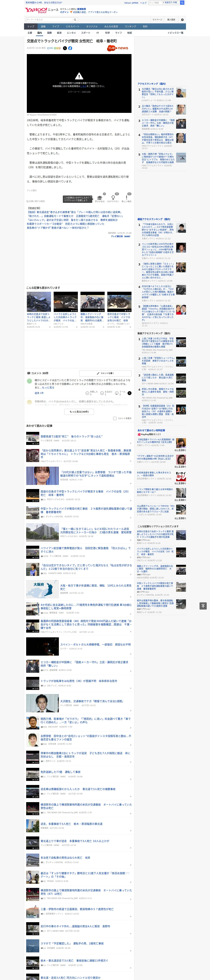Open article 首都高速で2人死傷 トラック突っ込む

pyautogui.click(x=72, y=437)
